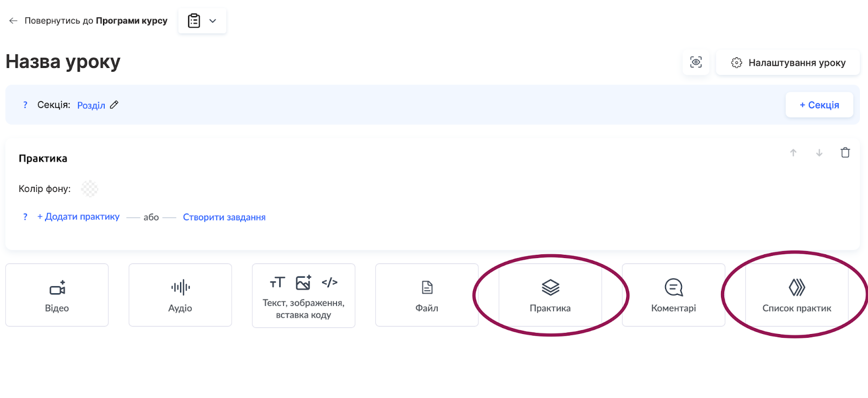
Task: Add an Аудіо block
Action: point(180,295)
